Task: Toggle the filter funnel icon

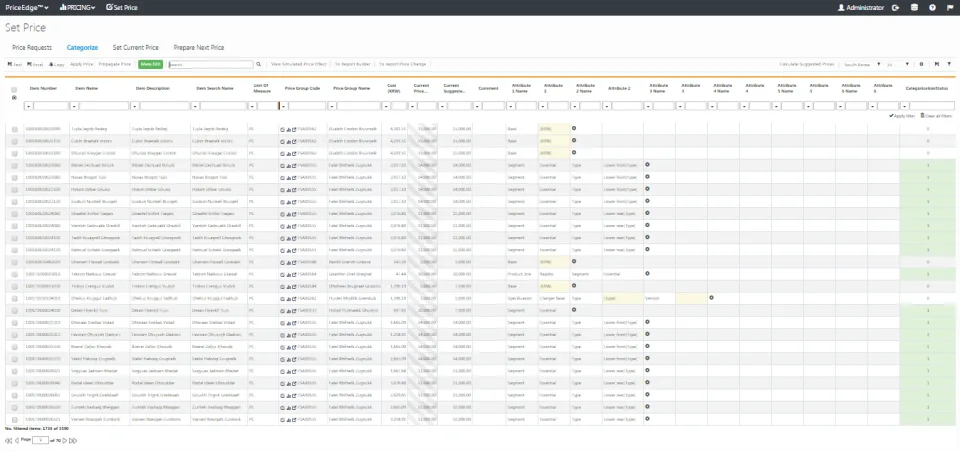Action: pos(949,64)
